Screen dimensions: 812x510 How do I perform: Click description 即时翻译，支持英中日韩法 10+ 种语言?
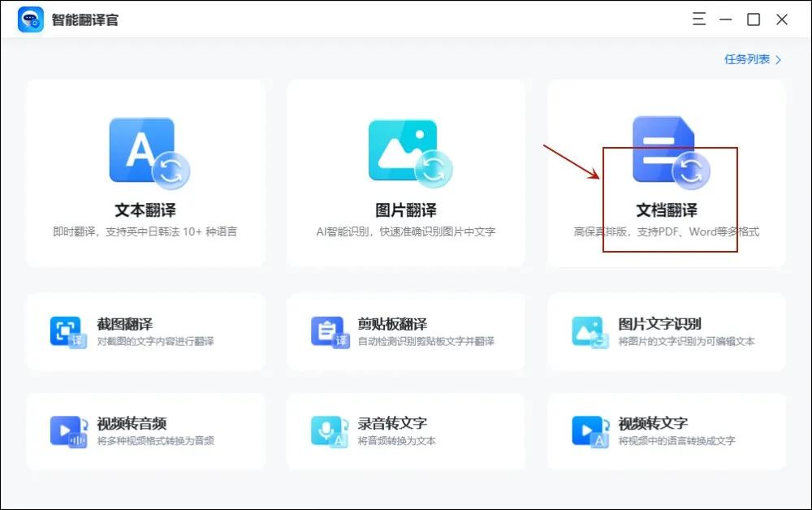point(145,231)
